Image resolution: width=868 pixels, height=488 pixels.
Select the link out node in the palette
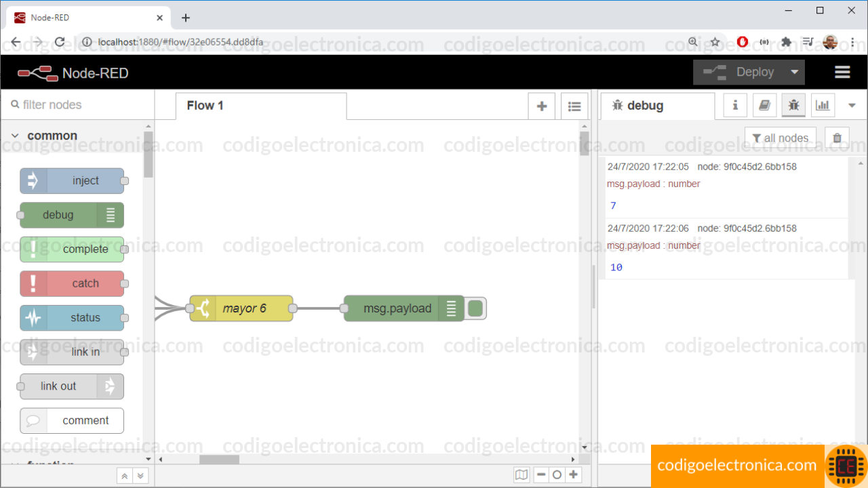click(x=72, y=386)
